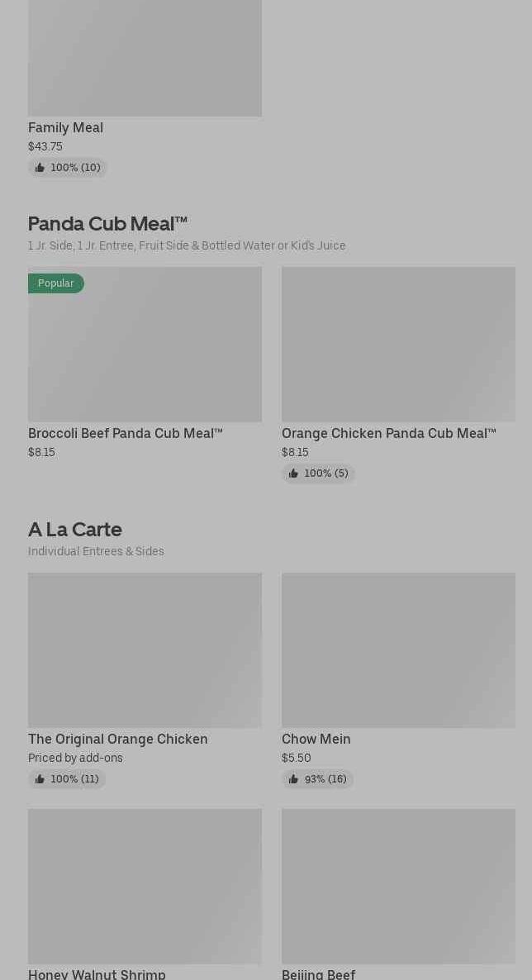This screenshot has height=980, width=532.
Task: Open Honey Walnut Shrimp image
Action: pyautogui.click(x=145, y=886)
